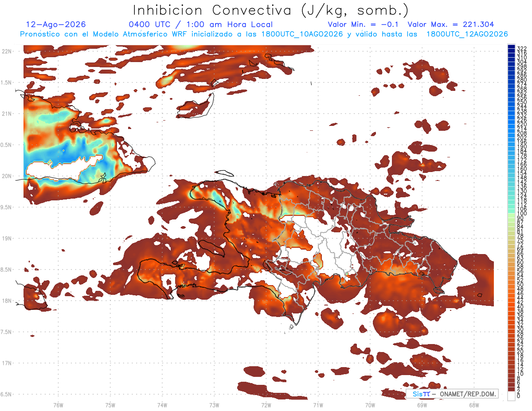Click the 60 label on the color scale

[520, 262]
